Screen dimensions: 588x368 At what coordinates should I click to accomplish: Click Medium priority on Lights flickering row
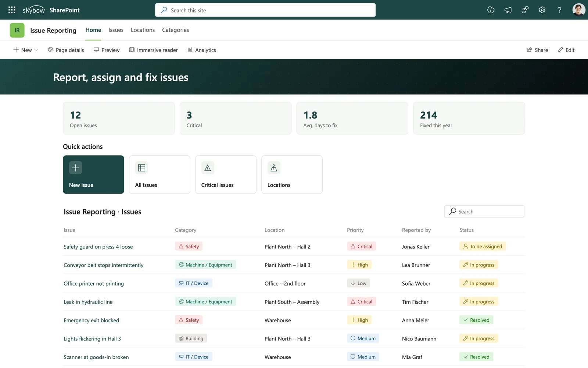(x=363, y=339)
